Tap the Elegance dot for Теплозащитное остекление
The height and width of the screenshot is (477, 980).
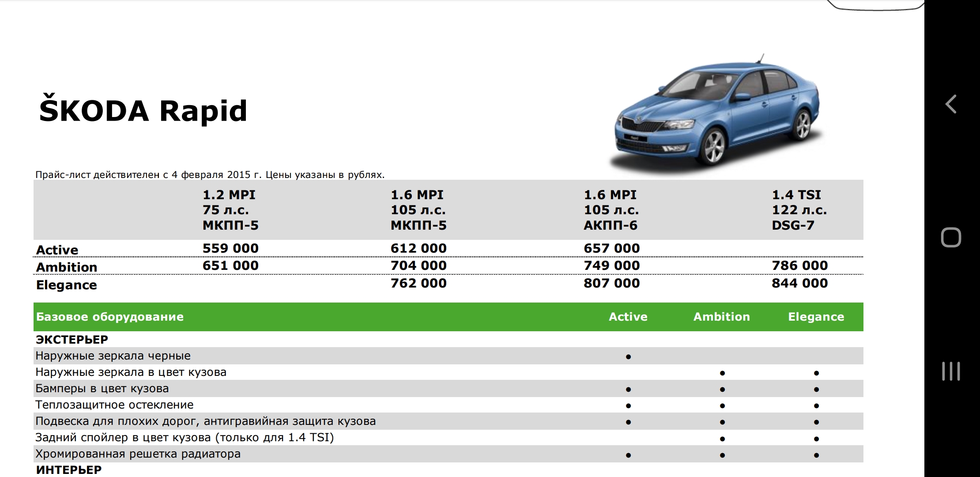[816, 406]
